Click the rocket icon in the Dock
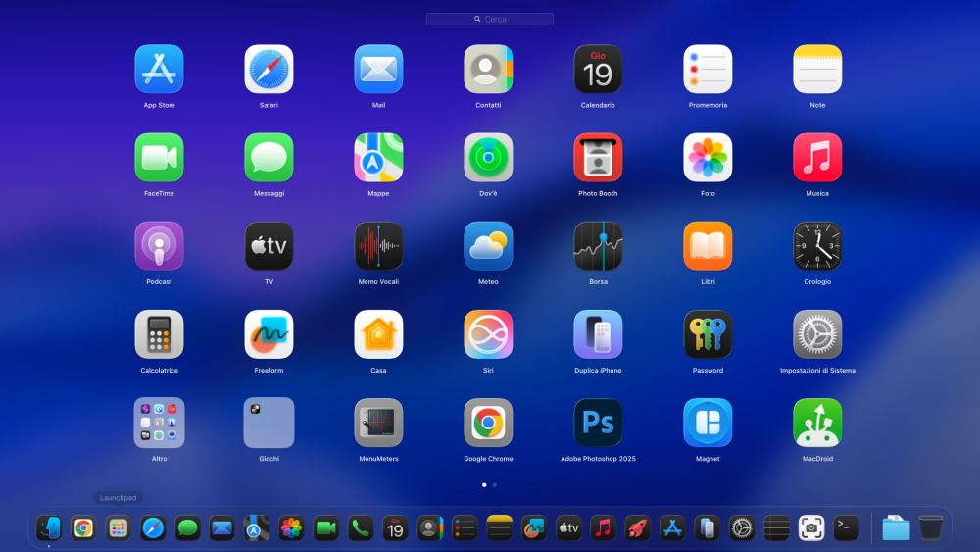The width and height of the screenshot is (980, 552). click(x=638, y=528)
